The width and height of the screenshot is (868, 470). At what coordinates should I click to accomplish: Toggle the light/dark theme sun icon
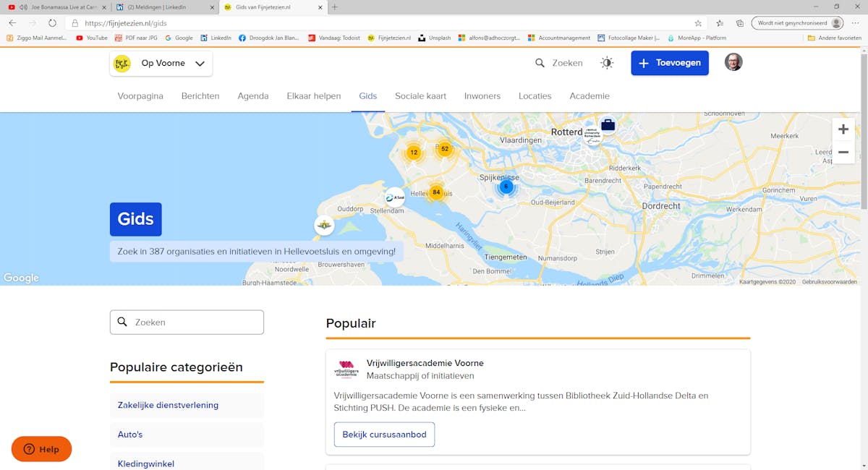click(x=607, y=63)
